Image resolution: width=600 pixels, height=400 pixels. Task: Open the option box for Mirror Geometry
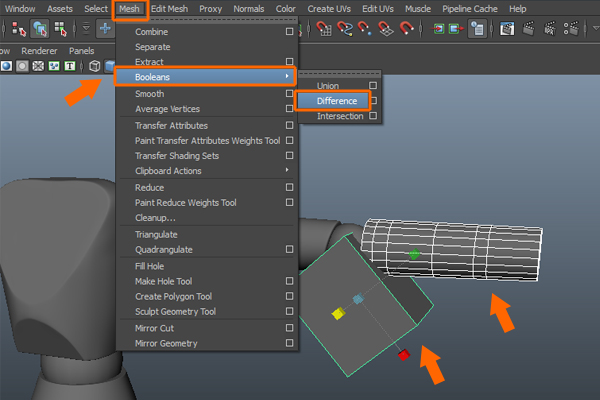coord(289,343)
